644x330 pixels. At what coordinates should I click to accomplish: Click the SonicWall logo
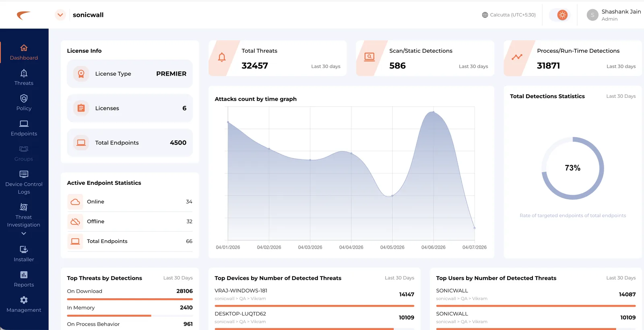pyautogui.click(x=24, y=15)
